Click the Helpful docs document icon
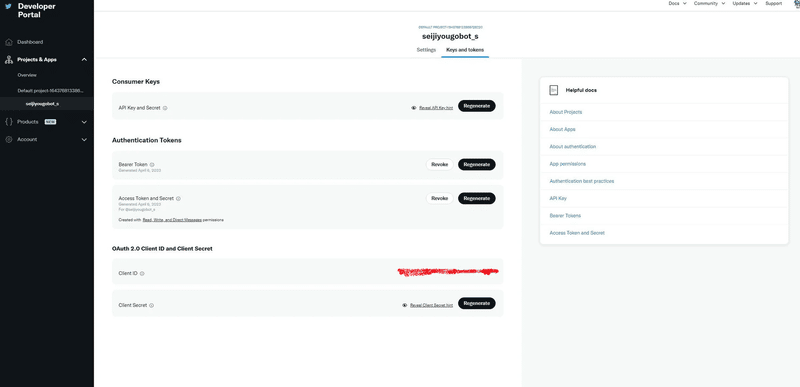800x387 pixels. (554, 90)
